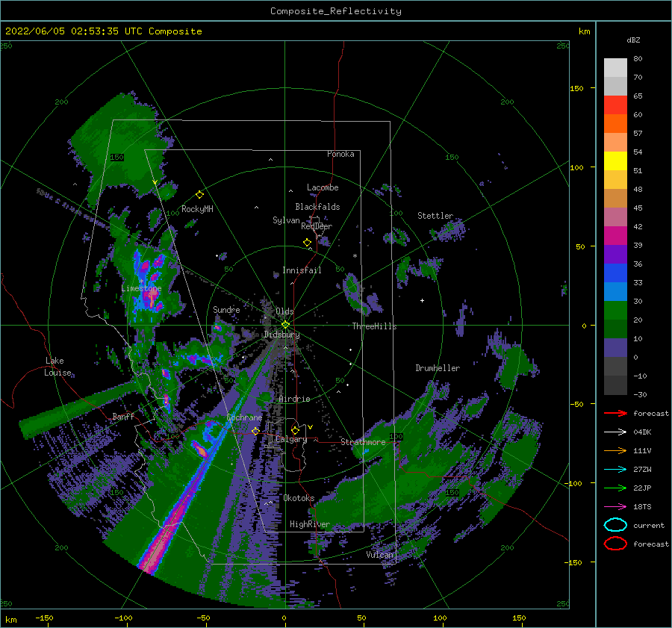Click the Composite_Reflectivity title
Viewport: 672px width, 628px height.
click(336, 11)
